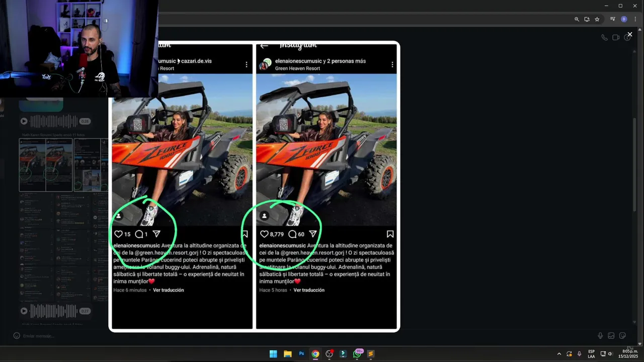Viewport: 644px width, 362px height.
Task: Seek within the lower voice message waveform
Action: click(x=54, y=311)
